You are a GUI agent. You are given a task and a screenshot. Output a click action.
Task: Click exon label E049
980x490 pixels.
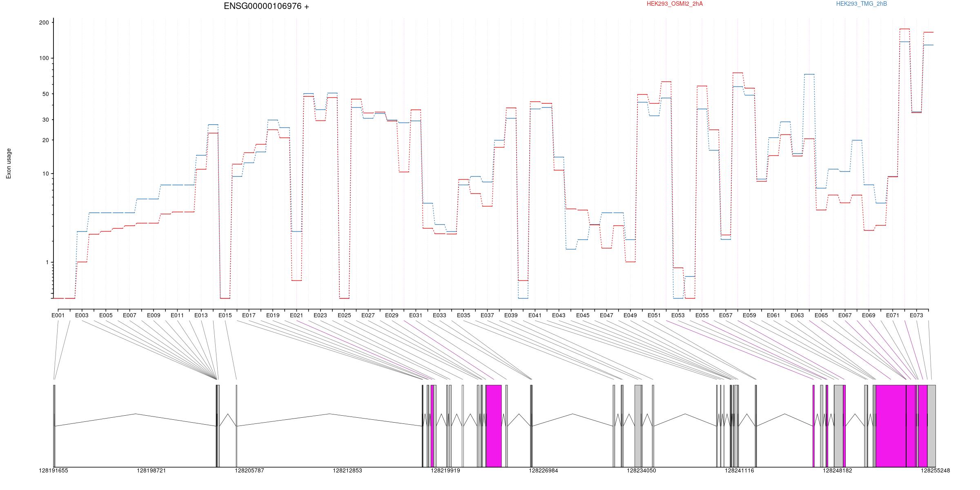pyautogui.click(x=630, y=315)
